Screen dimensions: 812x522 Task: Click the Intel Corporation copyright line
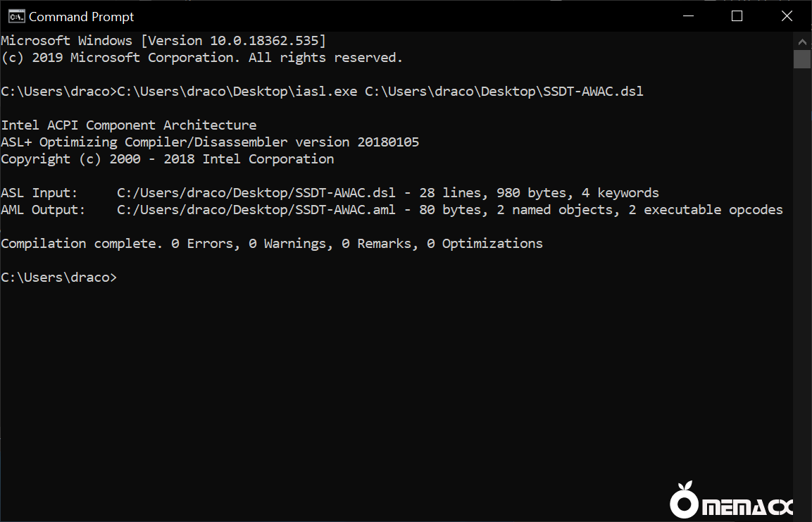click(x=168, y=159)
